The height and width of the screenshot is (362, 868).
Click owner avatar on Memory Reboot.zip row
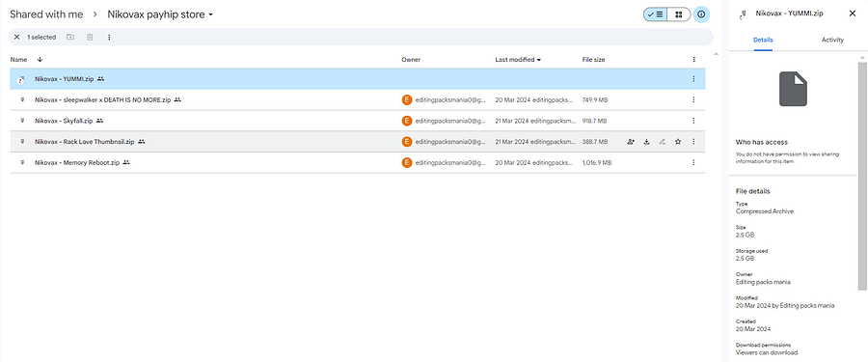[407, 162]
